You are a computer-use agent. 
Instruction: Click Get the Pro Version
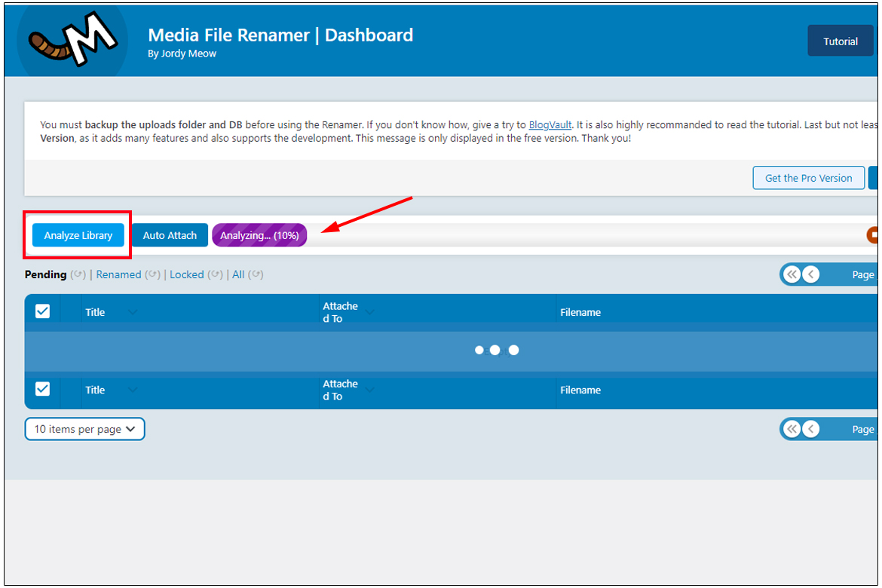[808, 178]
